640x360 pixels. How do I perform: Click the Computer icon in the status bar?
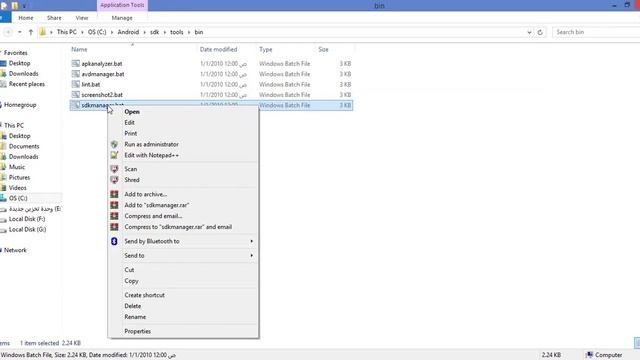(589, 355)
